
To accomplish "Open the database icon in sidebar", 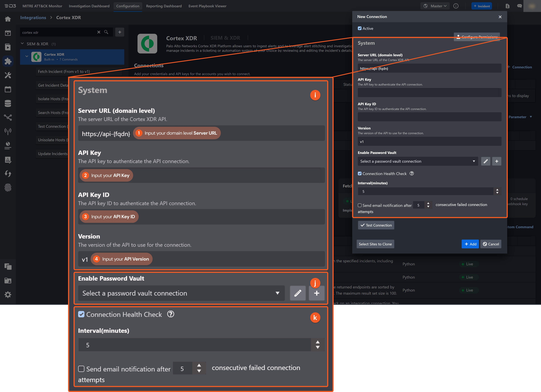I will (x=8, y=103).
